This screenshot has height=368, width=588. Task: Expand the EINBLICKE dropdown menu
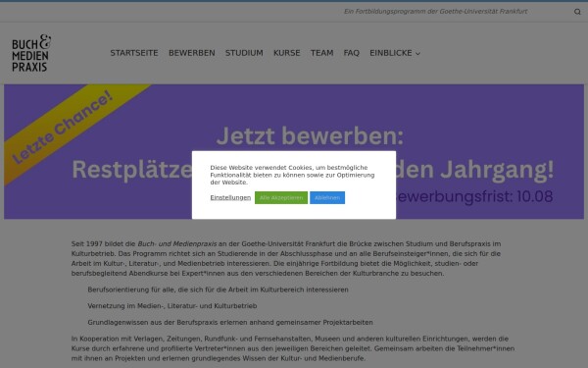click(395, 53)
